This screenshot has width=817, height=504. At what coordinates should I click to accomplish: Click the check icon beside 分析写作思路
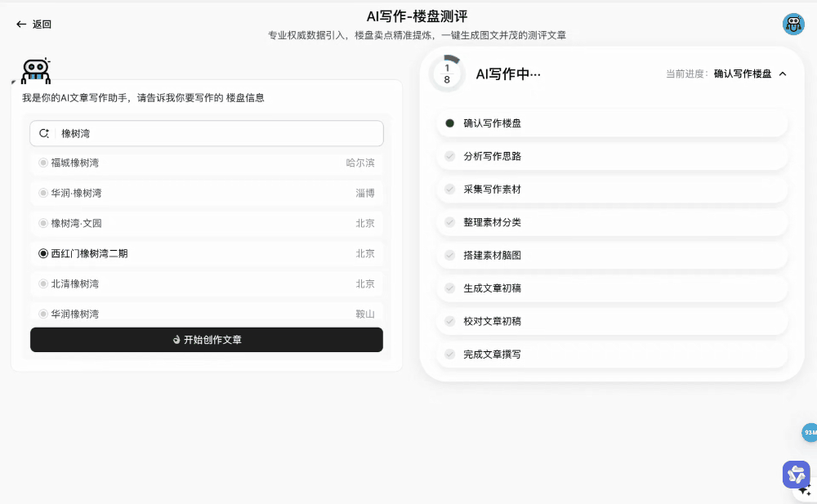click(449, 156)
